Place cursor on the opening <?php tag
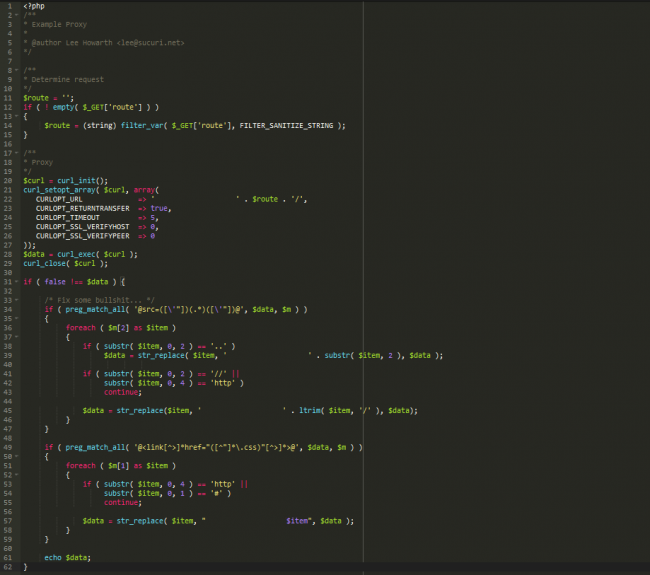 click(33, 6)
